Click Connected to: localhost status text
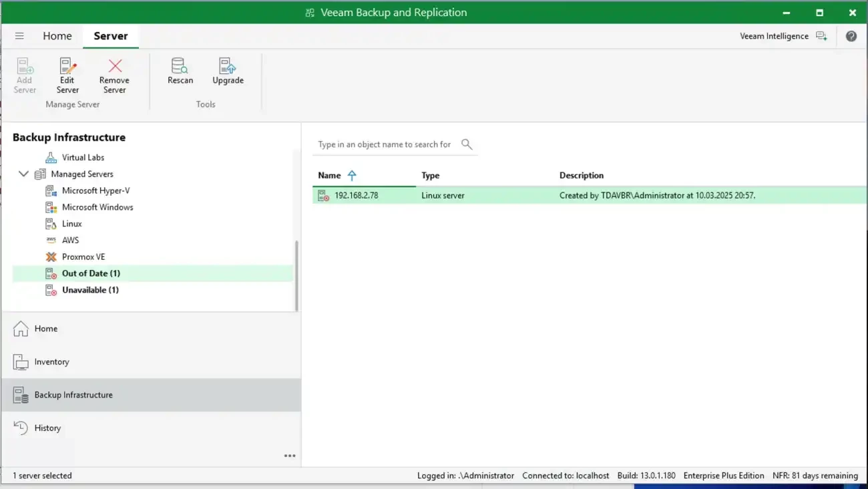 (x=566, y=476)
